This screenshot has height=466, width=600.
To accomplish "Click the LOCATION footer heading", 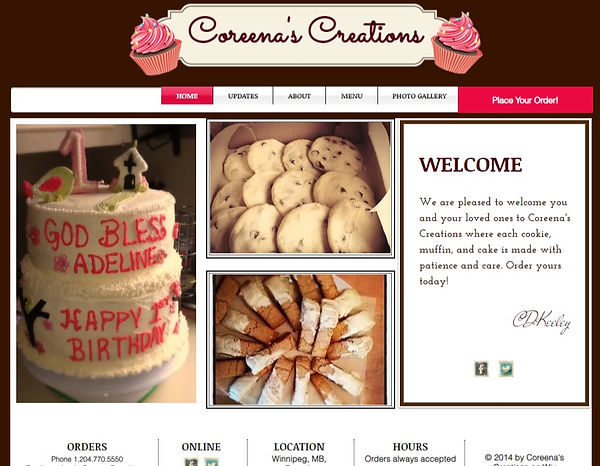I will click(299, 446).
